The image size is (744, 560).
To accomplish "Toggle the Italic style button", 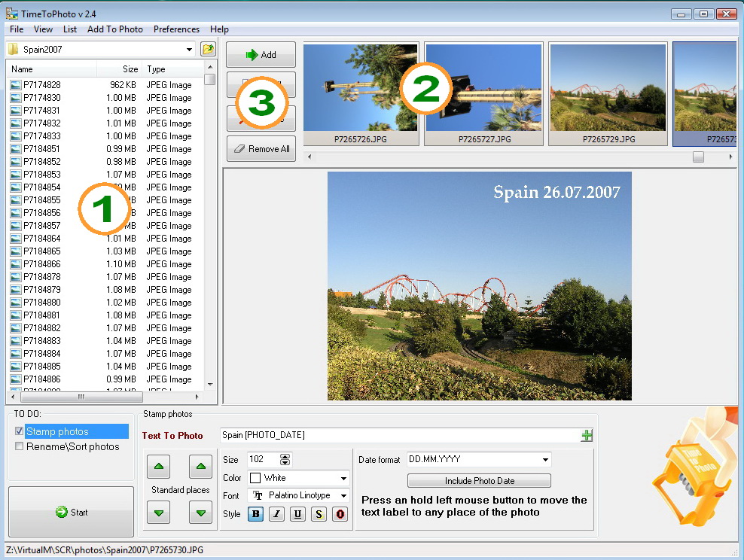I will point(276,514).
